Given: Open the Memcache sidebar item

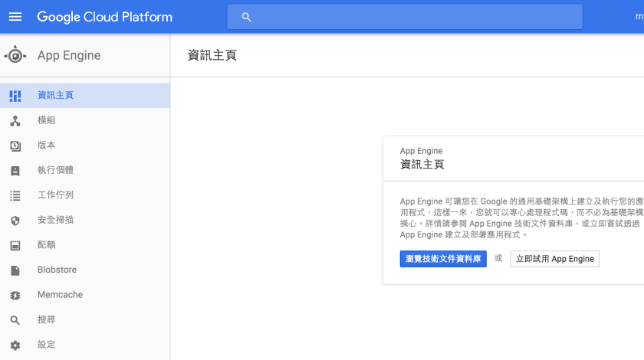Looking at the screenshot, I should 84,295.
